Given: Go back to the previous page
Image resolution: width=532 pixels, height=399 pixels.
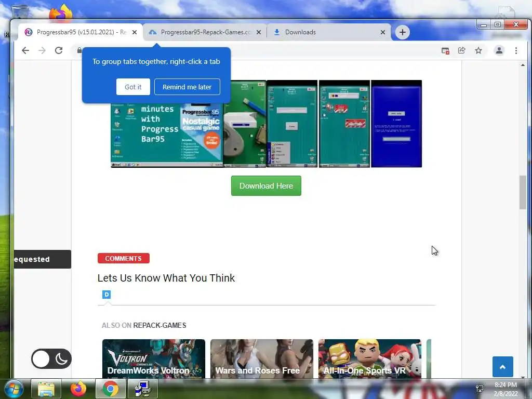Looking at the screenshot, I should pyautogui.click(x=25, y=50).
